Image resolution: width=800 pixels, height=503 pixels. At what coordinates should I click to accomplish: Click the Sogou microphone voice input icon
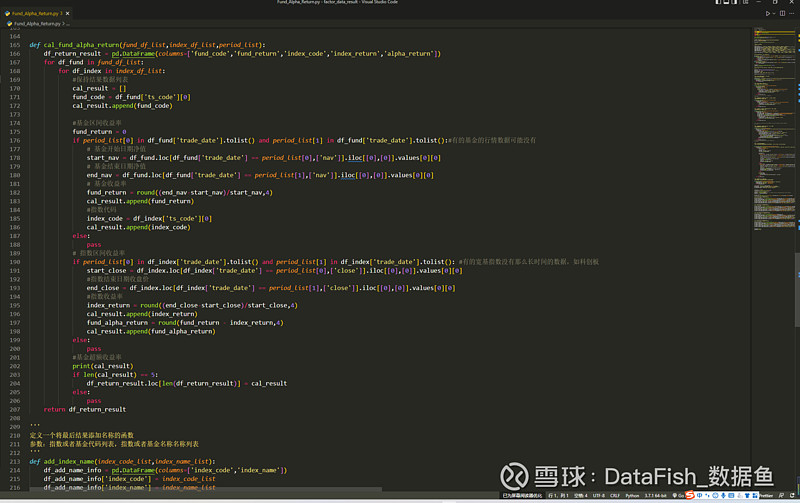click(x=723, y=495)
